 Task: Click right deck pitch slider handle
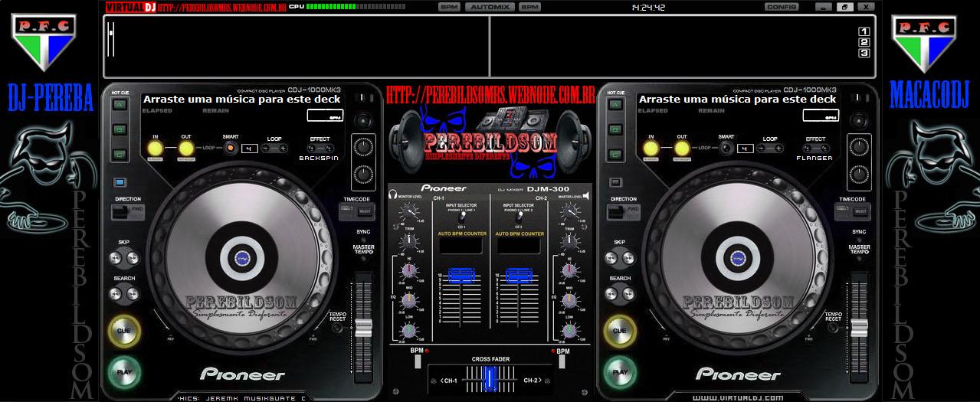coord(860,328)
